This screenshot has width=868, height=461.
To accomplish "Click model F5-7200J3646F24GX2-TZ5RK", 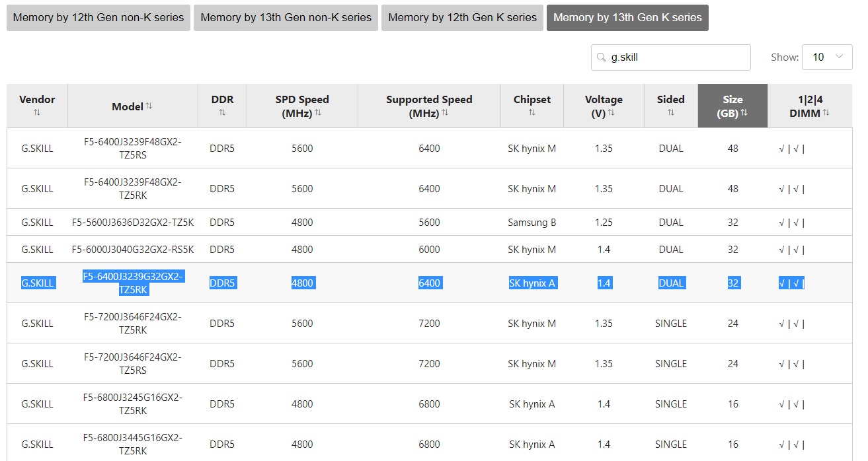I will (x=132, y=323).
